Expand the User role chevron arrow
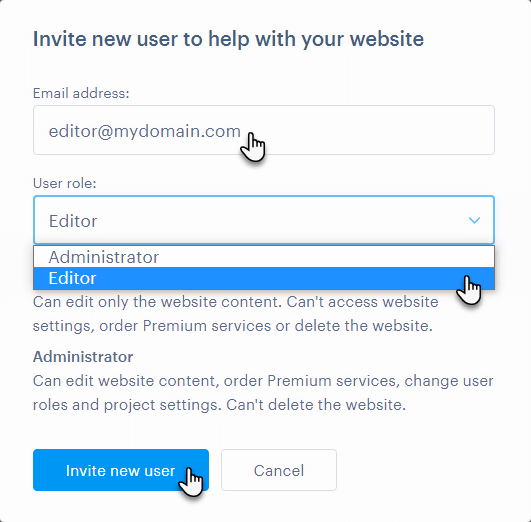 pyautogui.click(x=474, y=221)
